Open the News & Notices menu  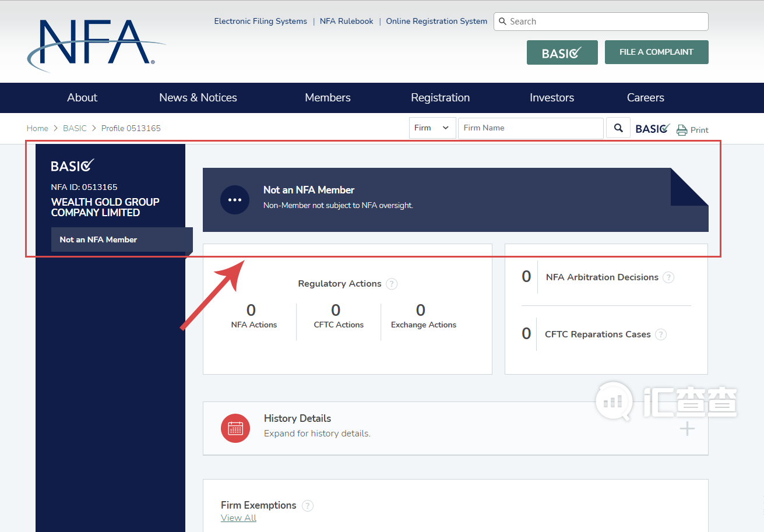click(x=198, y=98)
